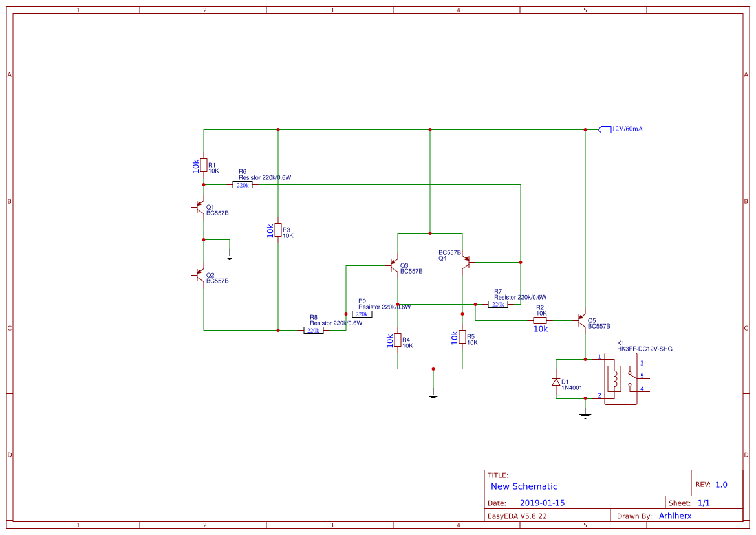Select the Q1 BC557B transistor symbol
Screen dimensions: 756x535
pos(199,208)
